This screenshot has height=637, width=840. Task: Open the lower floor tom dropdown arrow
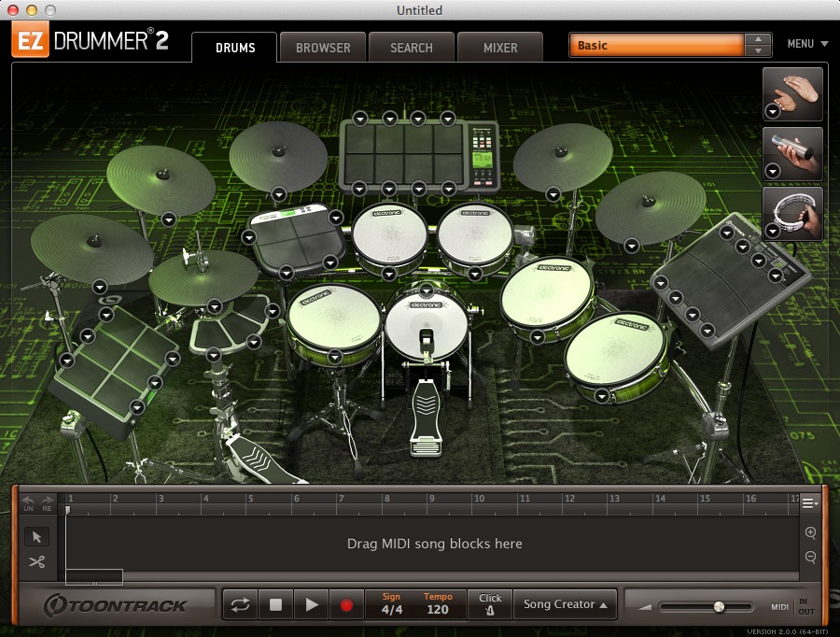point(602,396)
